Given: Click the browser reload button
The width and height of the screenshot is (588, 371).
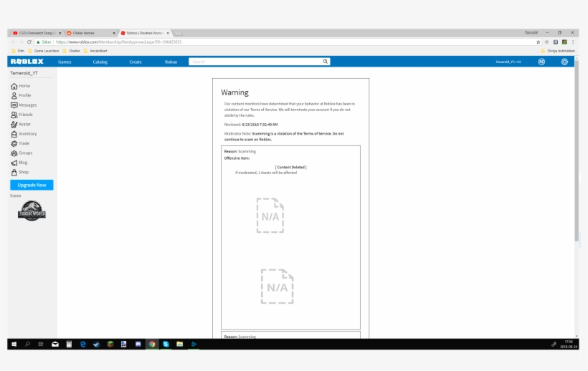Looking at the screenshot, I should click(29, 42).
